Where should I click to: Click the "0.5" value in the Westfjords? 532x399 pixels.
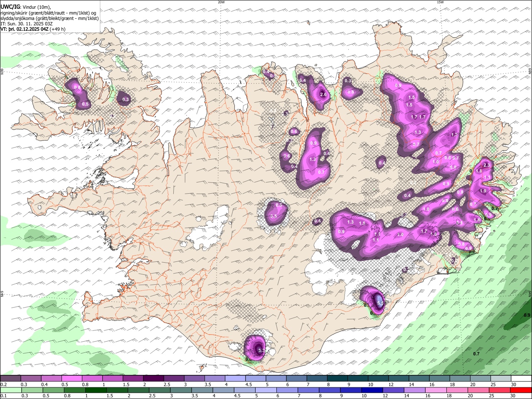coord(85,104)
